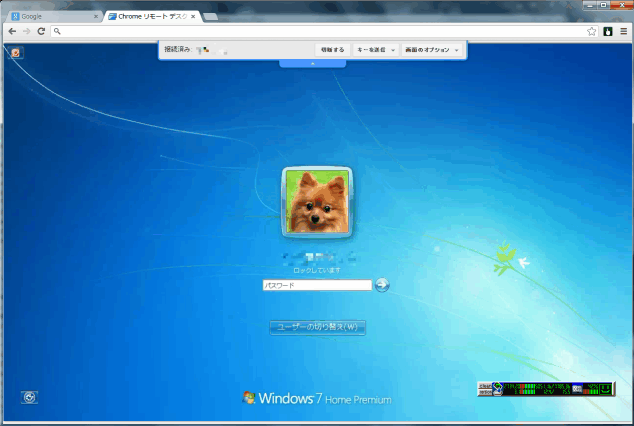Screen dimensions: 634x426
Task: Collapse the remote desktop toolbar with the blue handle
Action: click(x=312, y=63)
